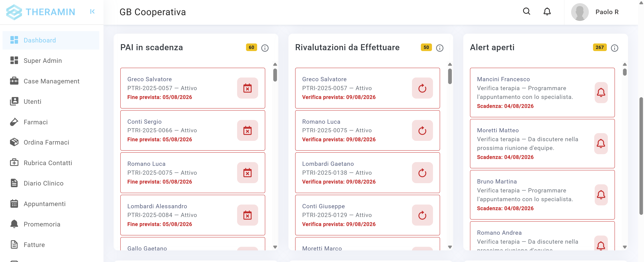Open Super Admin section
644x262 pixels.
pos(51,60)
